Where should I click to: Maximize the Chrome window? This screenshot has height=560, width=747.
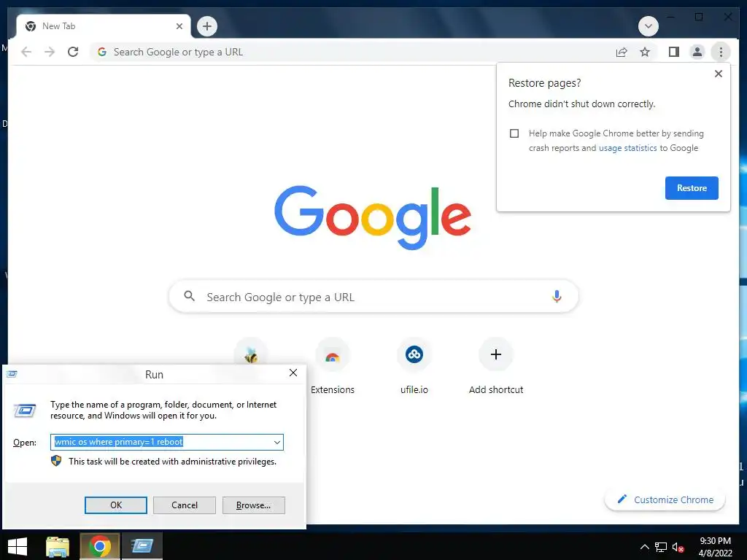pyautogui.click(x=698, y=17)
